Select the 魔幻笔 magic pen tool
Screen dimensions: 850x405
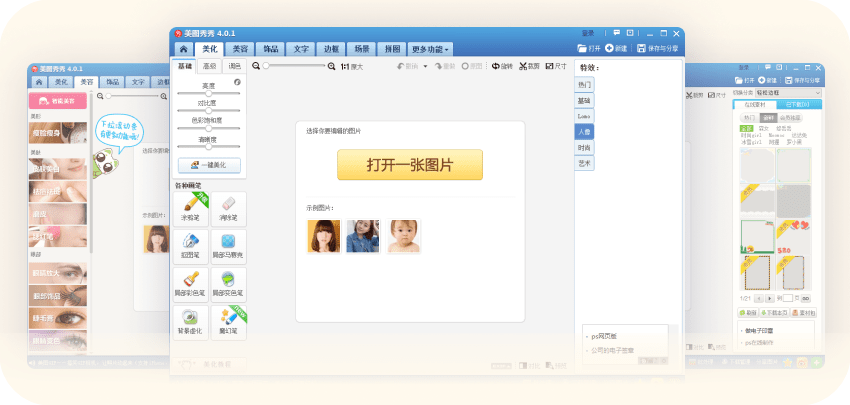pos(227,321)
